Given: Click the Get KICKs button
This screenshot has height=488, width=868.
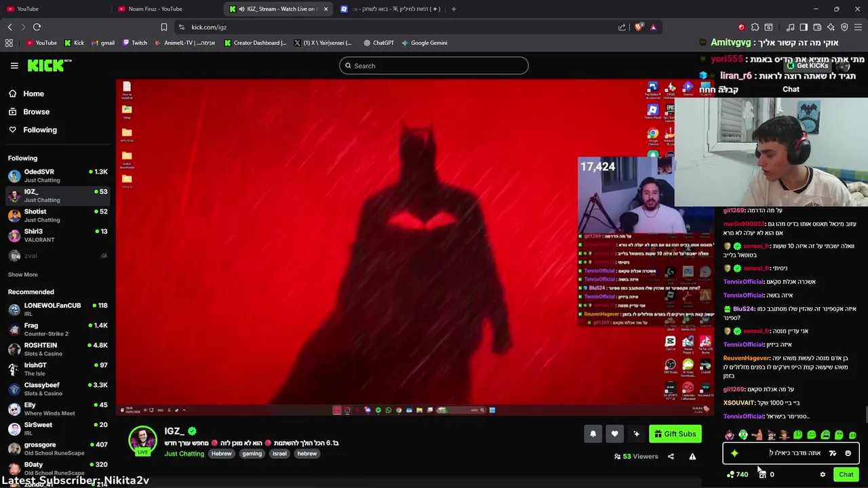Looking at the screenshot, I should (x=807, y=66).
